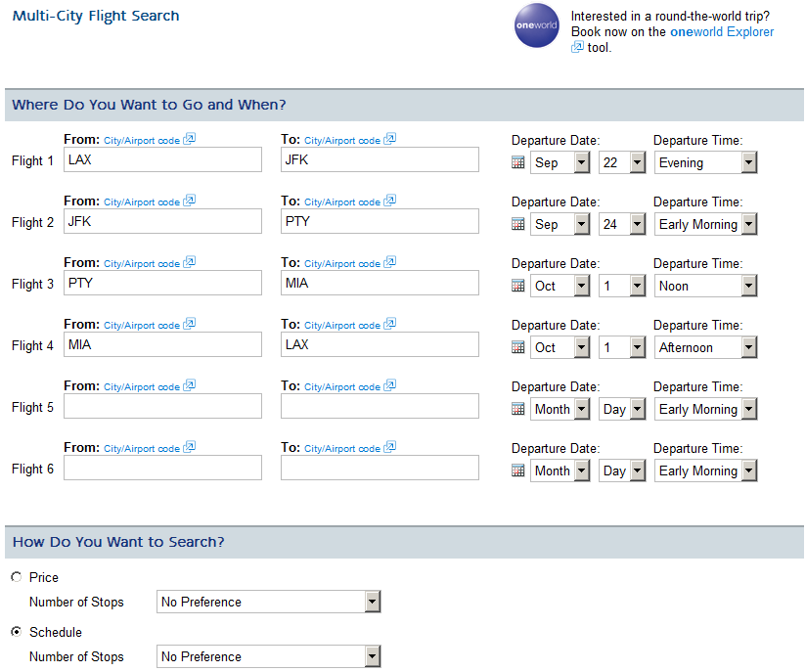Click popup icon beside Flight 1 From airport code
Viewport: 806px width, 672px height.
[190, 140]
